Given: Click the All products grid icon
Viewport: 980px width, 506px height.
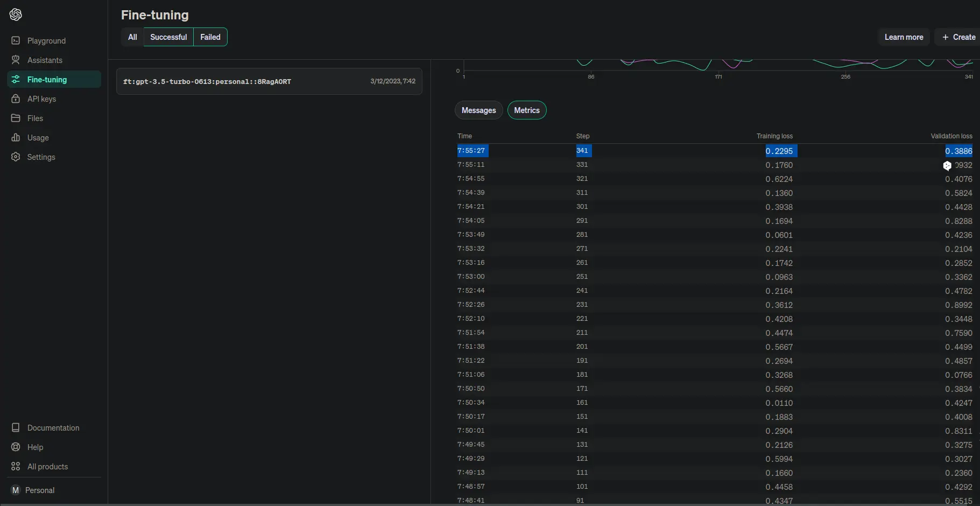Looking at the screenshot, I should pos(16,466).
